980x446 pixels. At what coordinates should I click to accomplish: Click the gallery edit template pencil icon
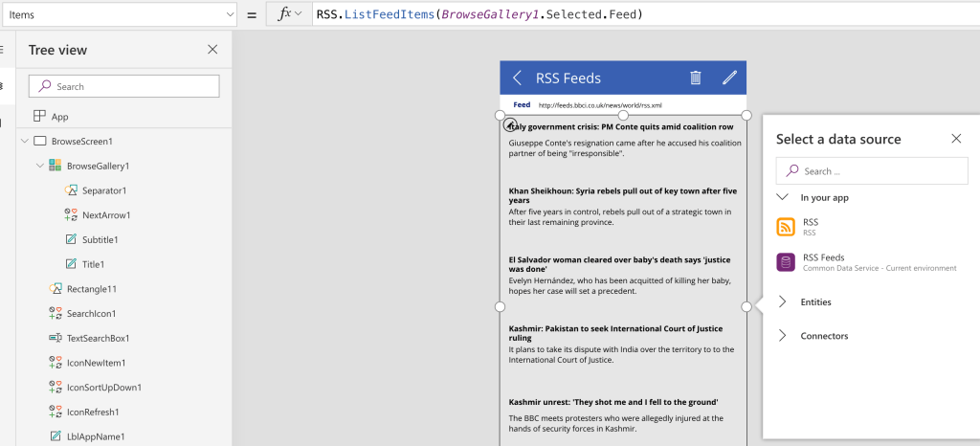pyautogui.click(x=510, y=124)
